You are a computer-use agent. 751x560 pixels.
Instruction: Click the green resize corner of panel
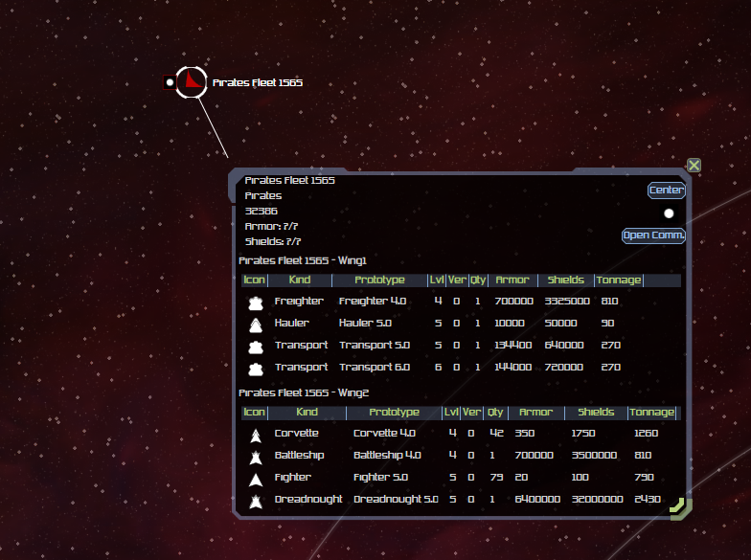click(x=680, y=508)
